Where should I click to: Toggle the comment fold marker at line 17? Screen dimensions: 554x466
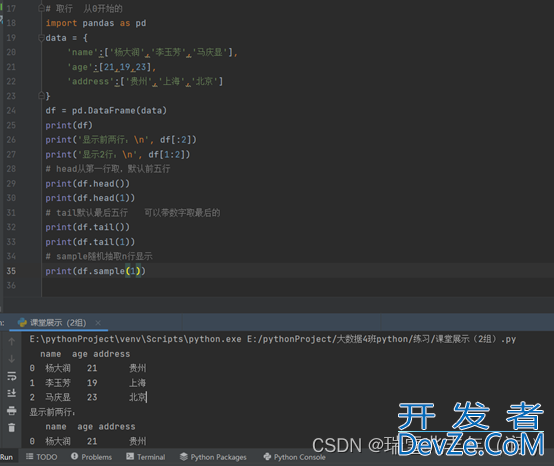(41, 8)
